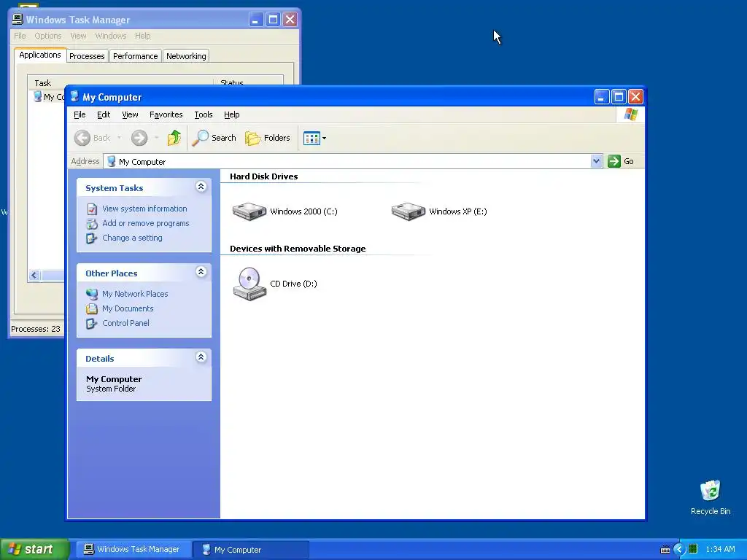The image size is (747, 560).
Task: Click keyboard icon in system tray
Action: pyautogui.click(x=665, y=550)
